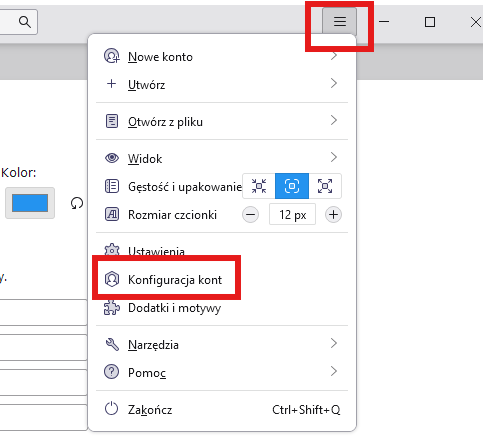Click the search magnifier icon
The width and height of the screenshot is (483, 447).
(25, 22)
